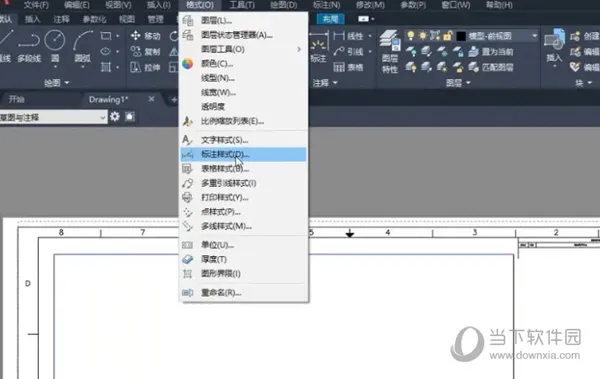Open the Linear (线性) dimension dropdown arrow

pos(370,36)
